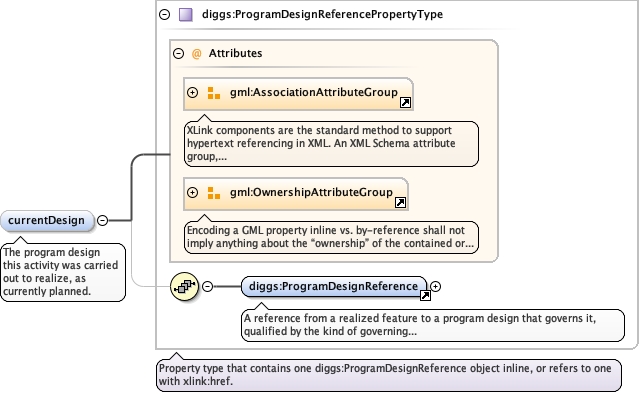Click the XLink components annotation text
Viewport: 640px width, 395px height.
coord(331,144)
